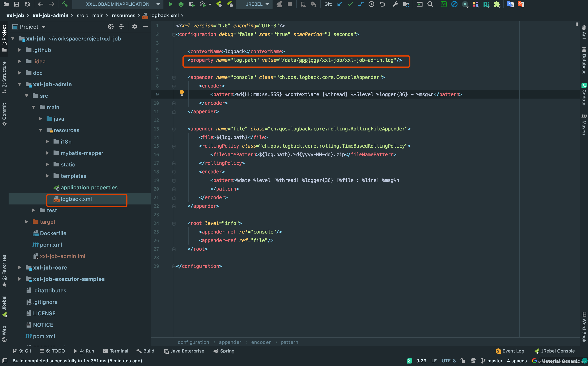Update project with Git blue arrow
The image size is (588, 366).
(x=340, y=4)
